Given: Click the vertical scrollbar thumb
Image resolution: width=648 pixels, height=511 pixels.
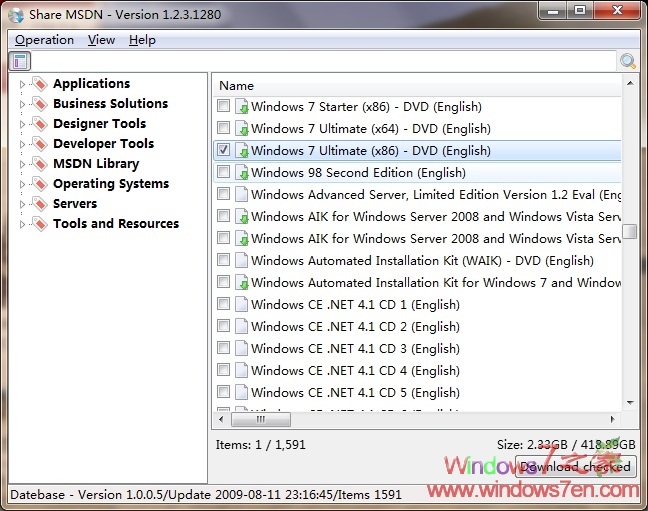Looking at the screenshot, I should (630, 232).
